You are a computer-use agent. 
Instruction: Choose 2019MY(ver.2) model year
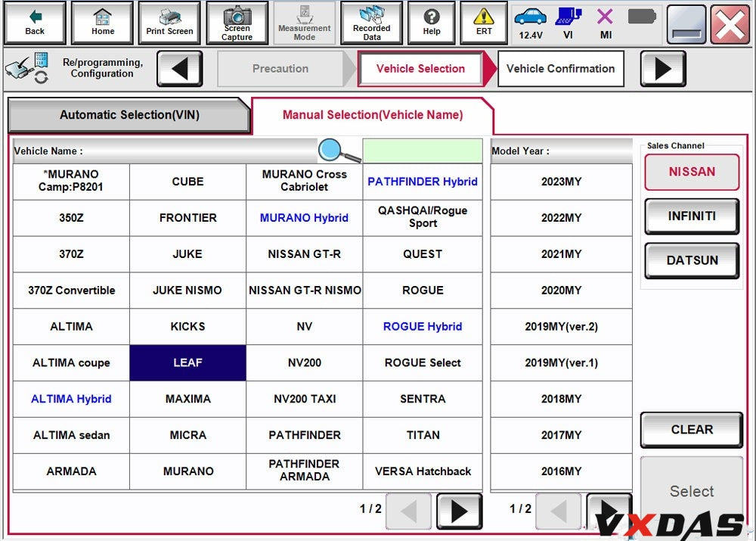(x=561, y=326)
